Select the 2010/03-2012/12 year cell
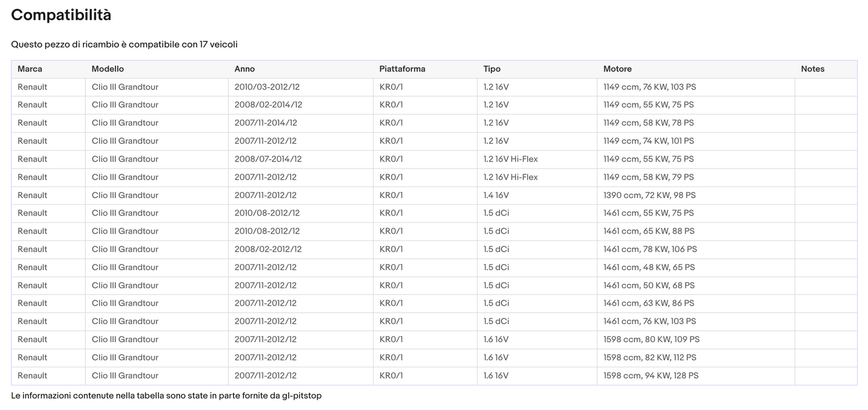The width and height of the screenshot is (868, 410). (267, 87)
